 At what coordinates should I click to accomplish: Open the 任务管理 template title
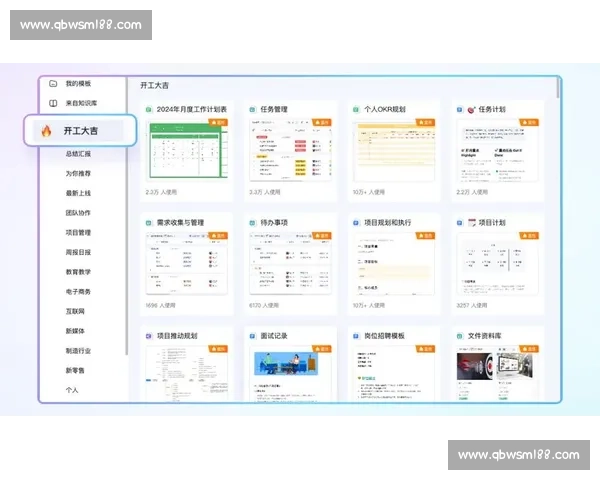point(274,109)
